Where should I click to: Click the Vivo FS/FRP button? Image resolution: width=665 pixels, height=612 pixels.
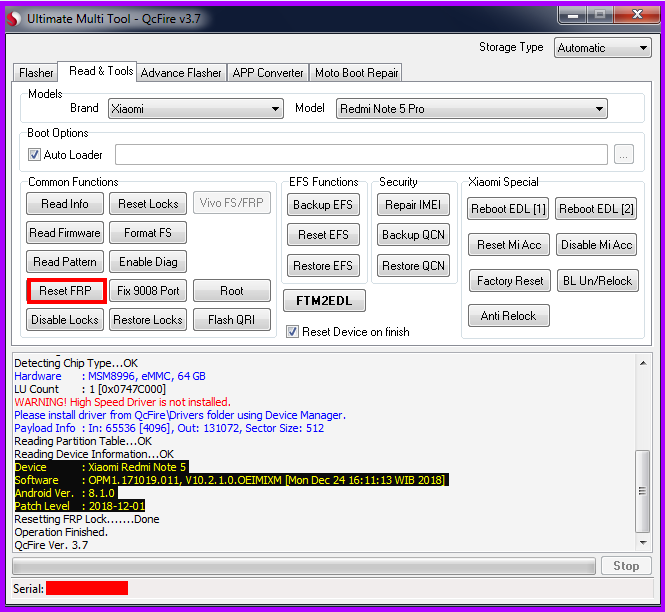pos(232,203)
